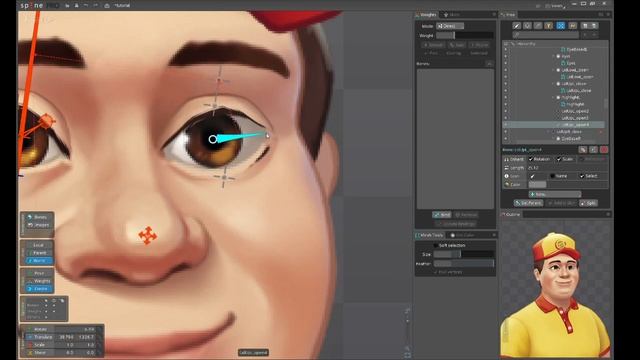
Task: Select the pencil filter icon in Tree toolbar
Action: [517, 26]
